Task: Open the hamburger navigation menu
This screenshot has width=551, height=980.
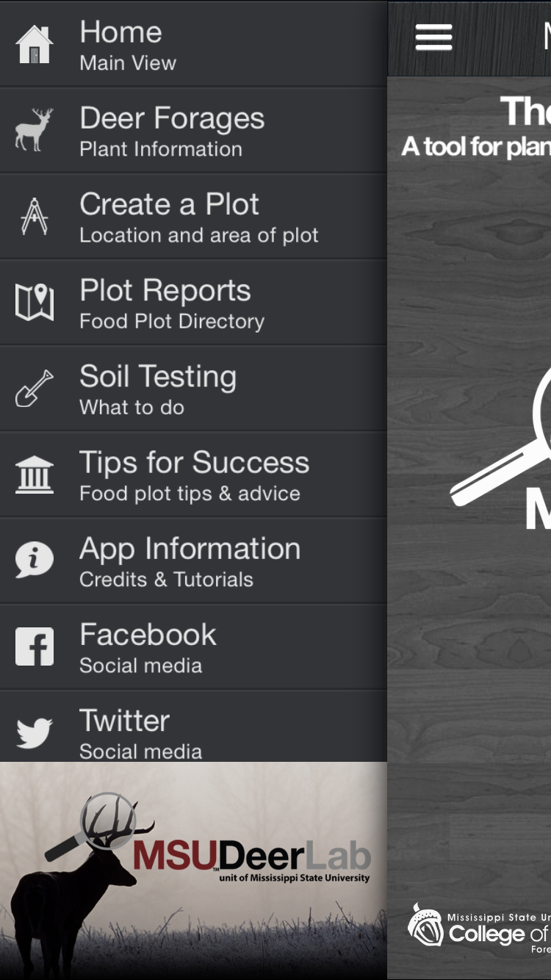Action: pos(433,37)
